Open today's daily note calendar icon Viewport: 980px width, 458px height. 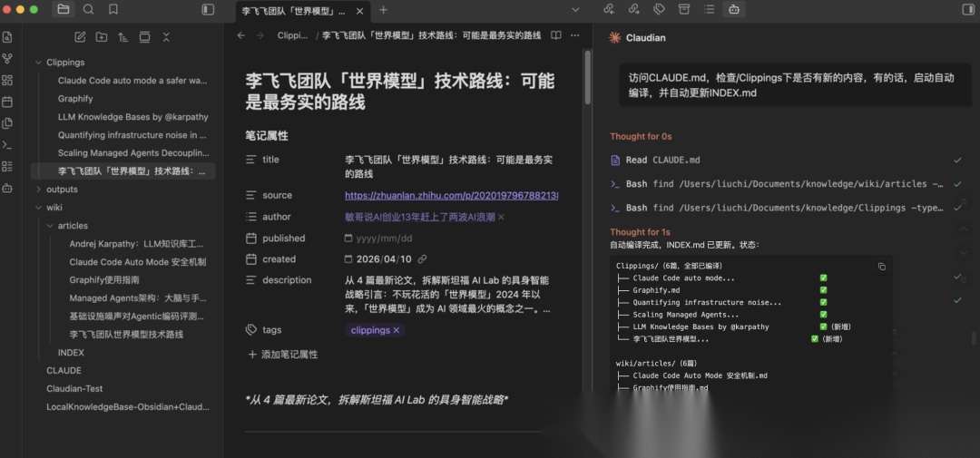[7, 102]
